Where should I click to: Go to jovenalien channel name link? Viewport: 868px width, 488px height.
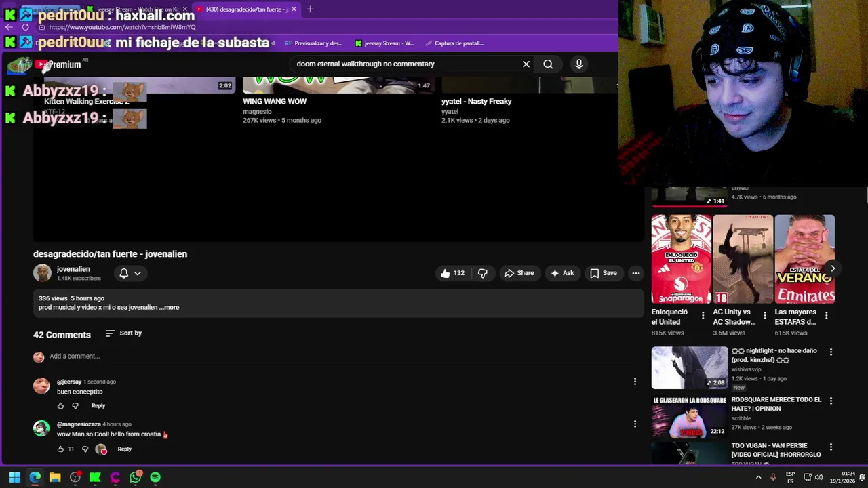[x=73, y=269]
